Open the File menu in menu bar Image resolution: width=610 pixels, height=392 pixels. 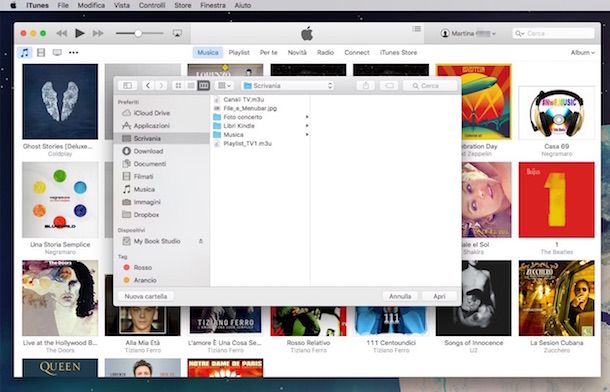[x=63, y=5]
